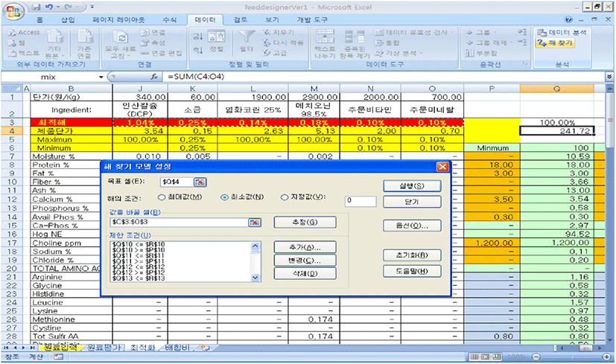Viewport: 616px width, 364px height.
Task: Select the 지정값(V) radio button
Action: tap(285, 197)
